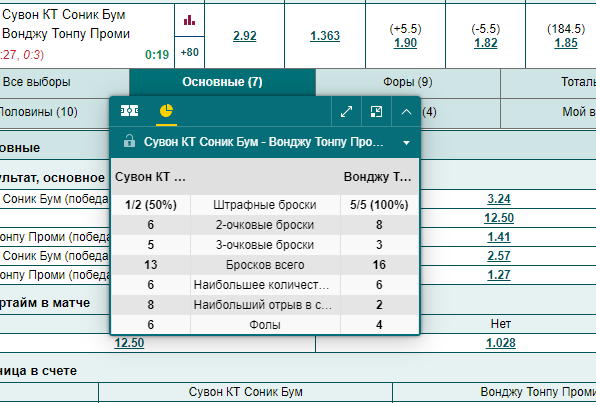Select the Все выборы tab
The width and height of the screenshot is (596, 403).
point(36,82)
